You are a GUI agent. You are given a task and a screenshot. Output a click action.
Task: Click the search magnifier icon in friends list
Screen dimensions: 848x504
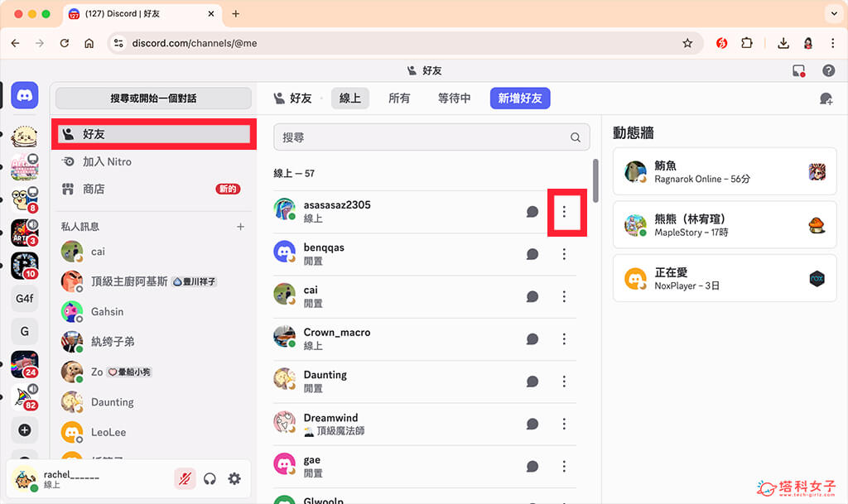(x=576, y=137)
